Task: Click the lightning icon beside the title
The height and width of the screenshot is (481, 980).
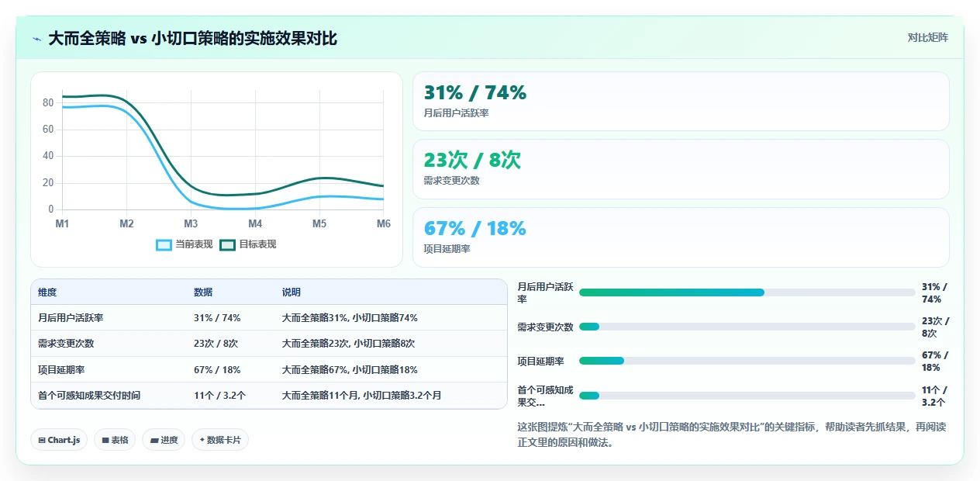Action: (36, 39)
